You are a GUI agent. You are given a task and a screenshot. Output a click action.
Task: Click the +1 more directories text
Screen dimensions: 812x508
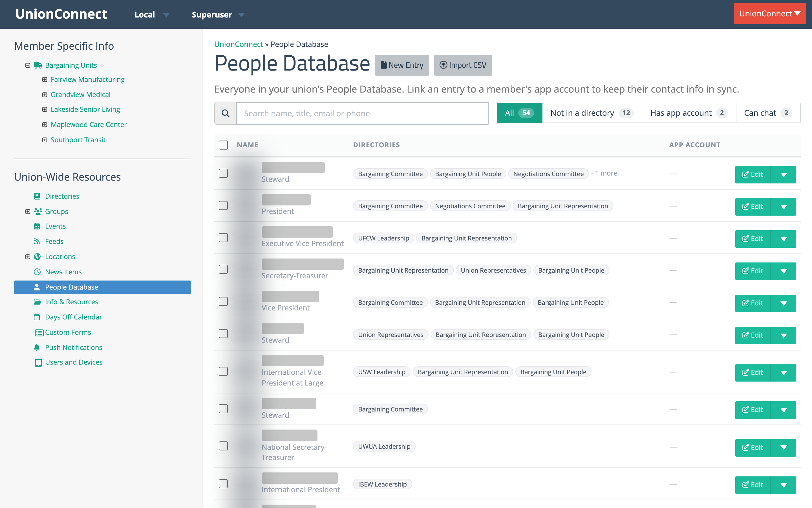coord(604,173)
